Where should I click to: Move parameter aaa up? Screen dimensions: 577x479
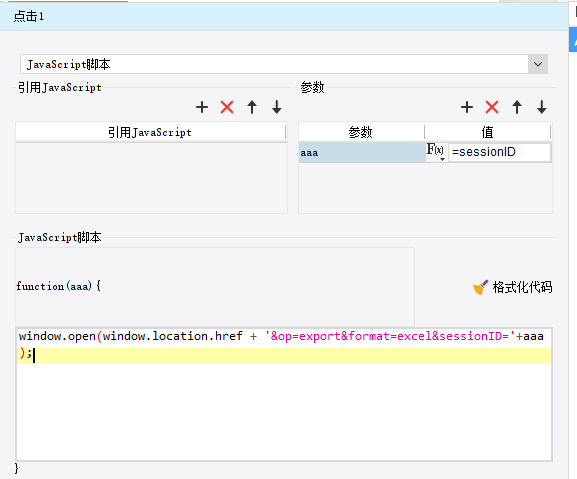[x=517, y=107]
